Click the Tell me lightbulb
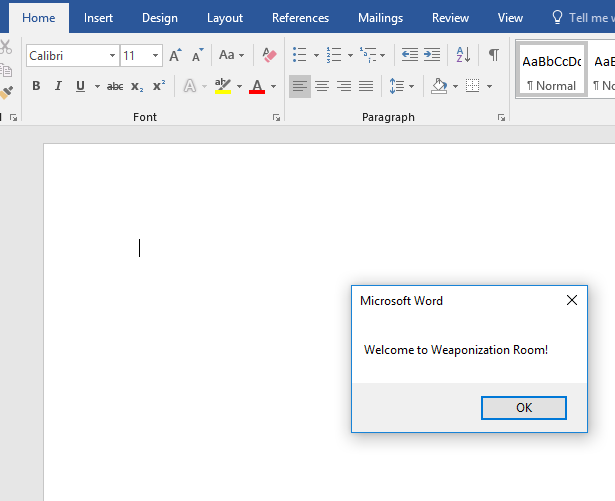Viewport: 615px width, 501px height. [557, 18]
